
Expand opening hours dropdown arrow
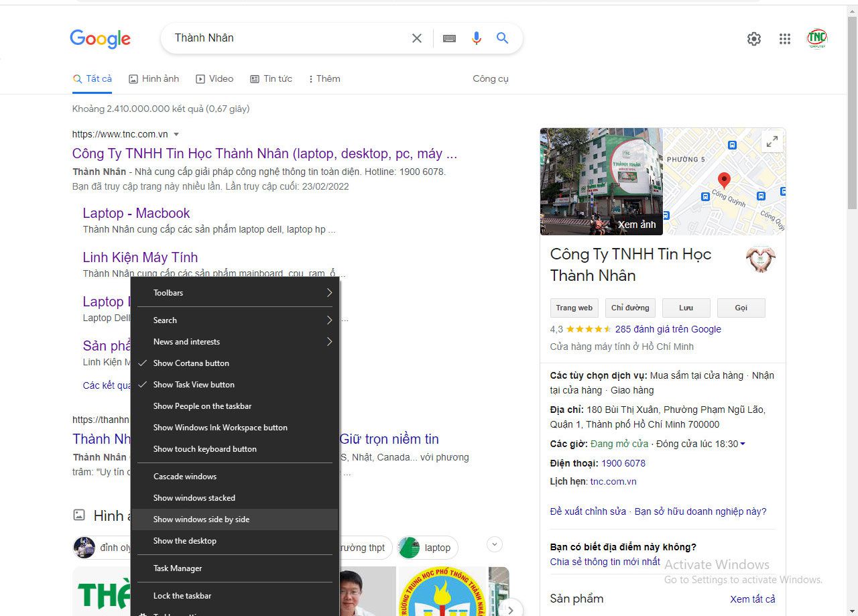pyautogui.click(x=743, y=444)
